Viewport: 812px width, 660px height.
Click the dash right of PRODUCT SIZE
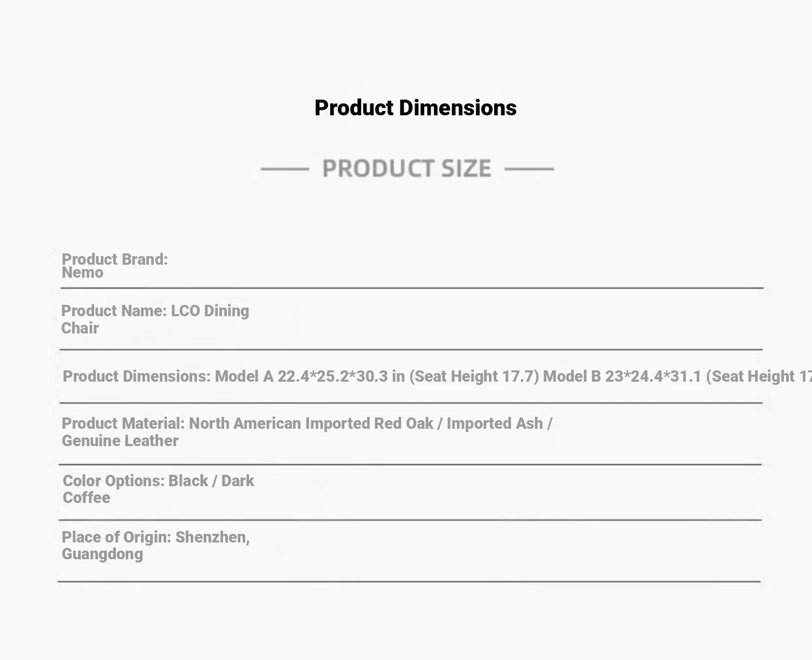529,169
